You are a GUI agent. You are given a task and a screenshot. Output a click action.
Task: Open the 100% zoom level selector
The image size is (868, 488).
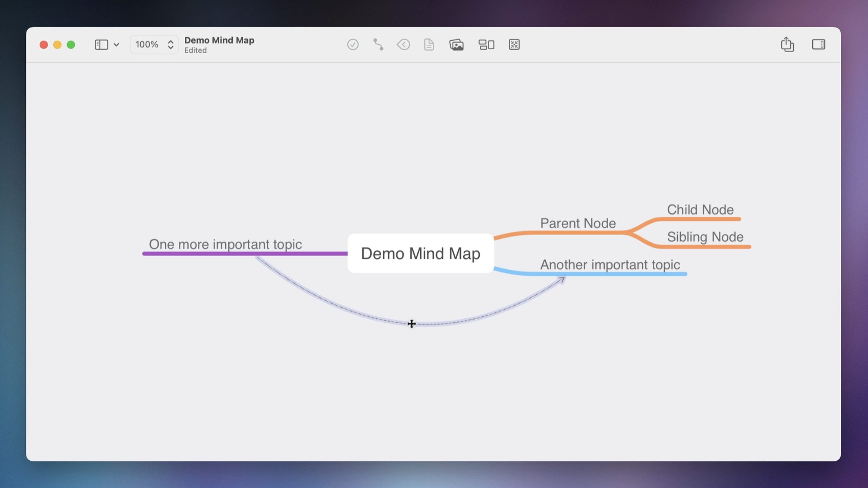click(147, 44)
